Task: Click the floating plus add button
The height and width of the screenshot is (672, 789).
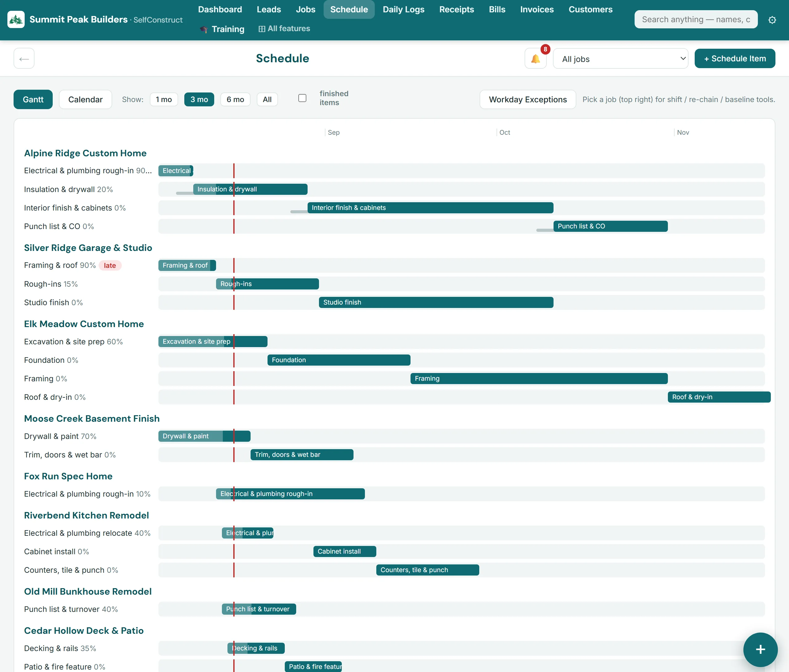Action: (x=760, y=649)
